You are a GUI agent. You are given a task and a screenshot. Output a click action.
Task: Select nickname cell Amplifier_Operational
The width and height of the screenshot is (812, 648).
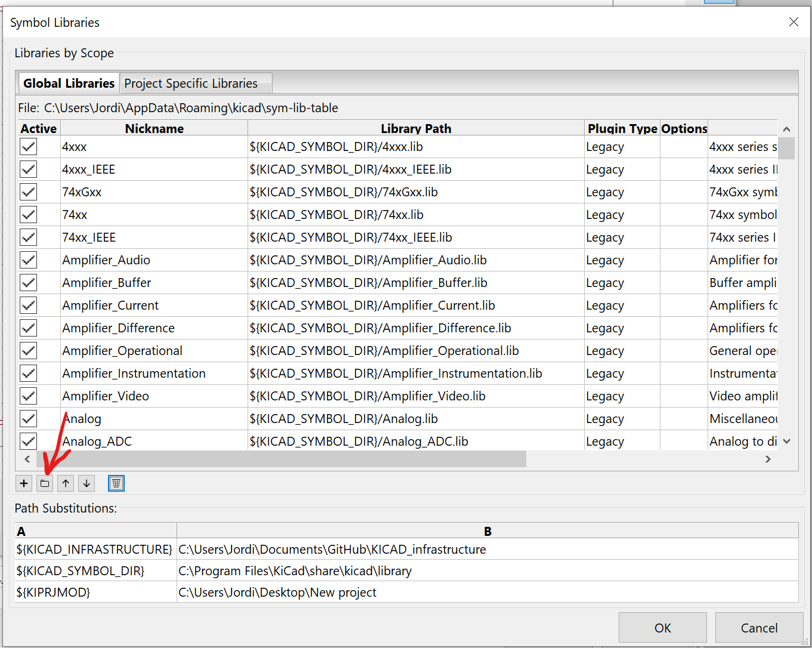pos(154,351)
